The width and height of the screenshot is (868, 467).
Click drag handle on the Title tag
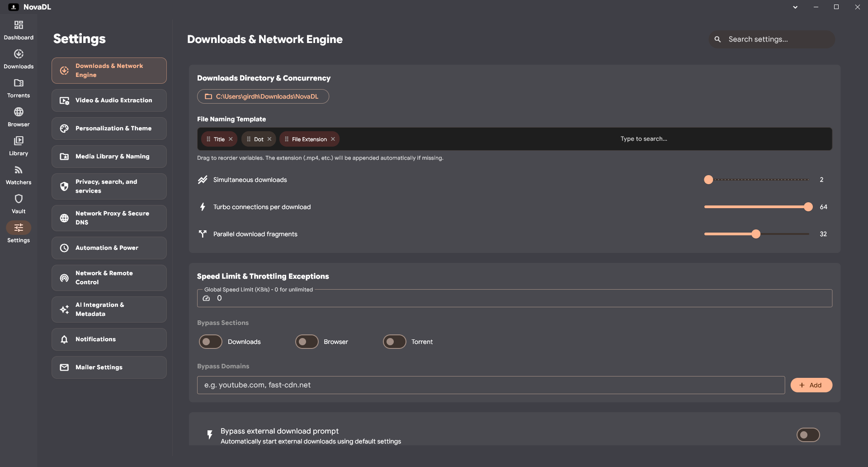208,139
